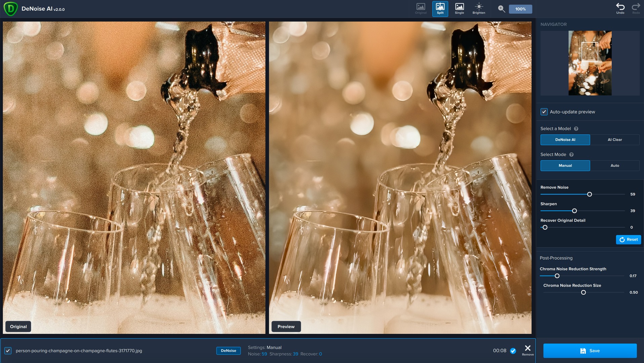
Task: Toggle the Brighten preview icon
Action: [x=479, y=9]
